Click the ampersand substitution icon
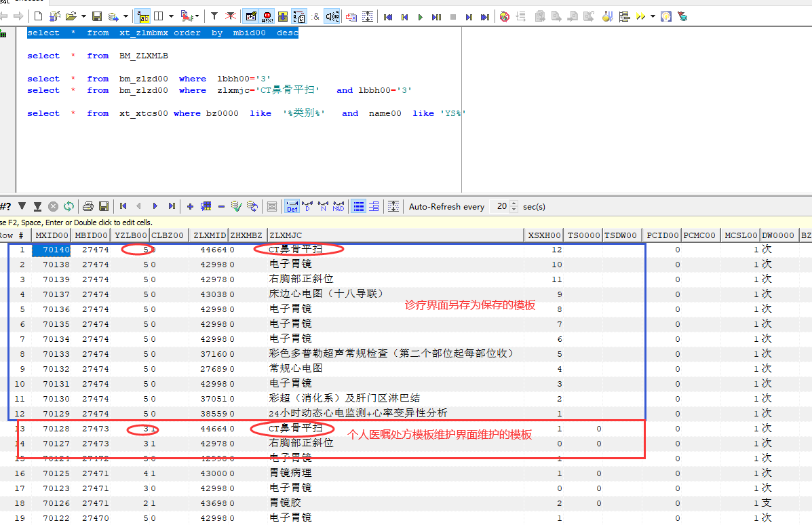 316,16
